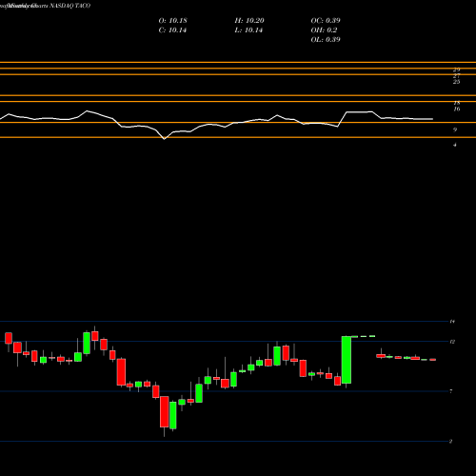Screen dimensions: 476x476
Task: Click price axis label 12
Action: [x=452, y=342]
